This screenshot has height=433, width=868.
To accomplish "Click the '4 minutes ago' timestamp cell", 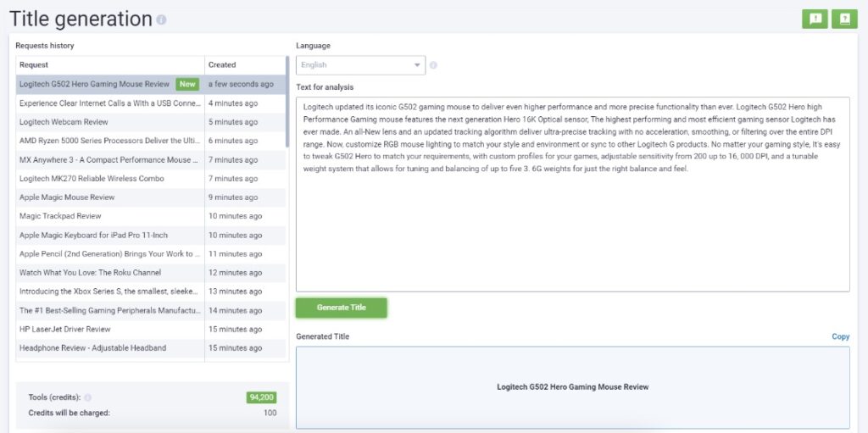I will click(x=245, y=103).
